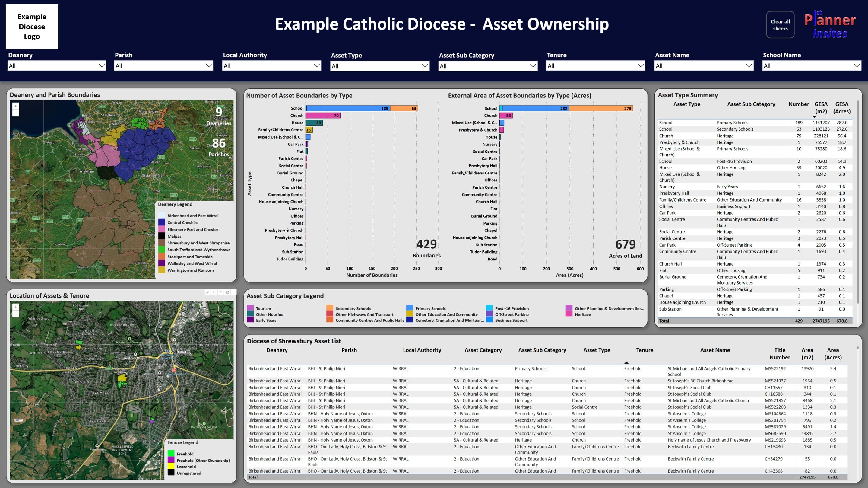The width and height of the screenshot is (868, 488).
Task: Open the Deanery slicer dropdown
Action: pyautogui.click(x=102, y=65)
